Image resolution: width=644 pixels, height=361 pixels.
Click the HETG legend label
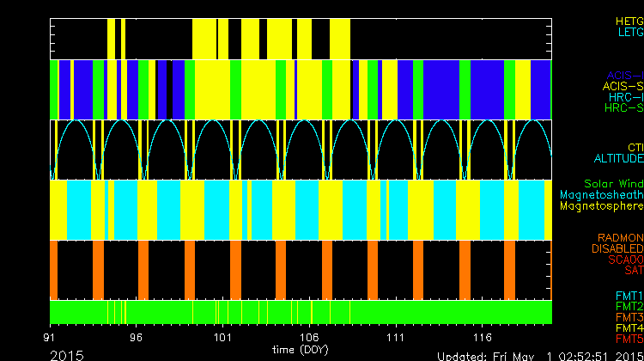[x=628, y=20]
